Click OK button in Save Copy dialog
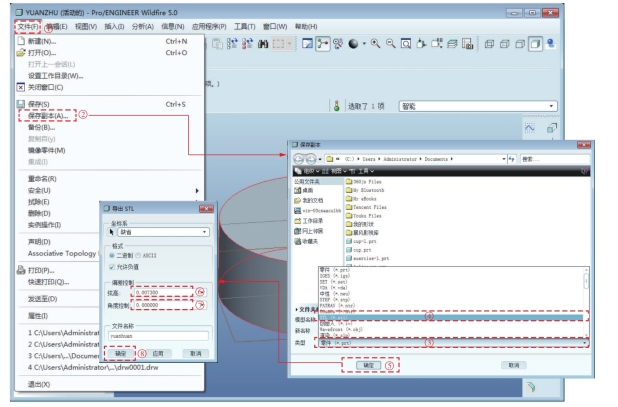Image resolution: width=618 pixels, height=407 pixels. tap(368, 365)
